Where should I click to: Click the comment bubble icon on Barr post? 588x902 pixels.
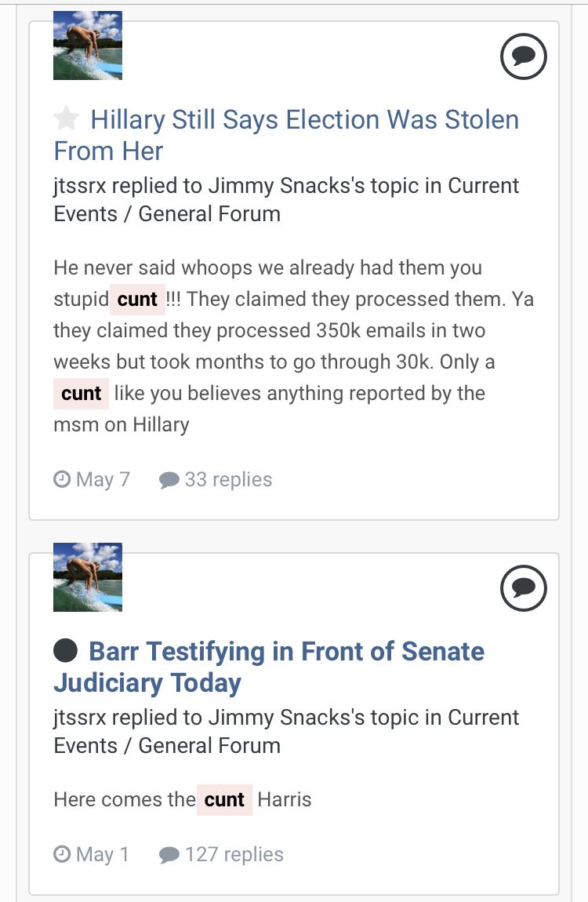pyautogui.click(x=523, y=588)
